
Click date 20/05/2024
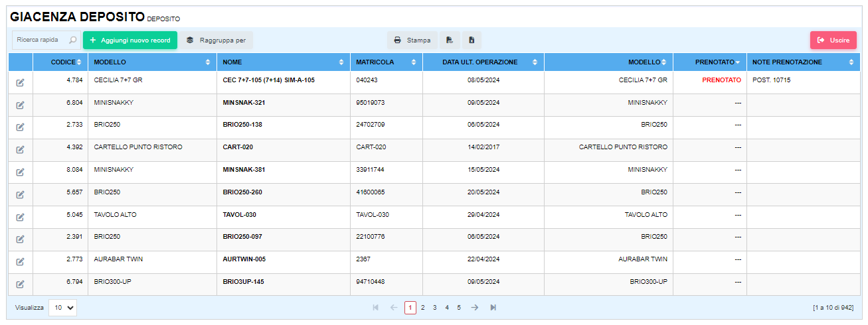click(x=483, y=192)
